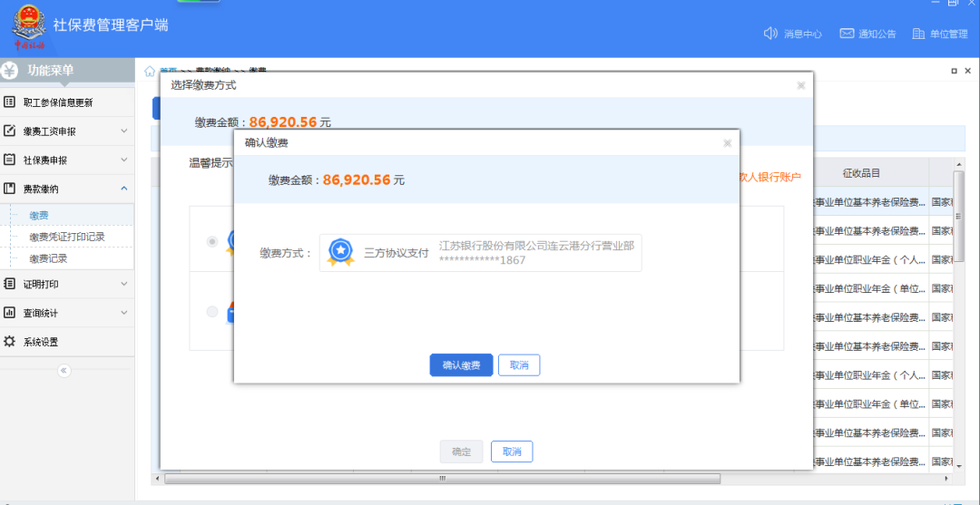Click the disabled 确定 button
980x505 pixels.
tap(461, 452)
